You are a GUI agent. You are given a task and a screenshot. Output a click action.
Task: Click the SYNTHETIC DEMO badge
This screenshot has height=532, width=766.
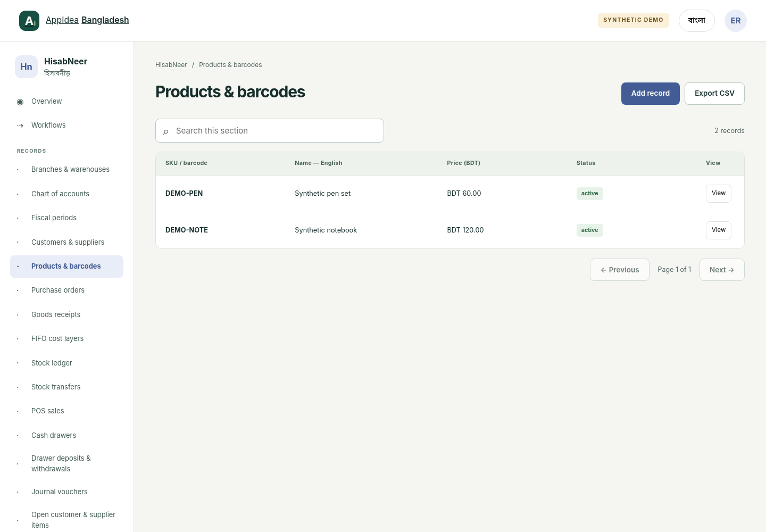coord(633,20)
